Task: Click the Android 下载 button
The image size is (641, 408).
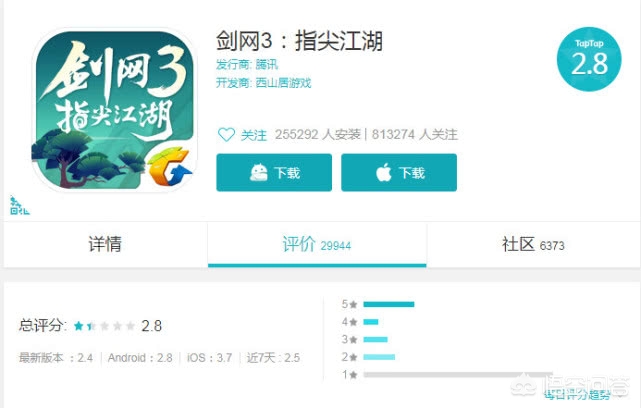Action: [274, 173]
